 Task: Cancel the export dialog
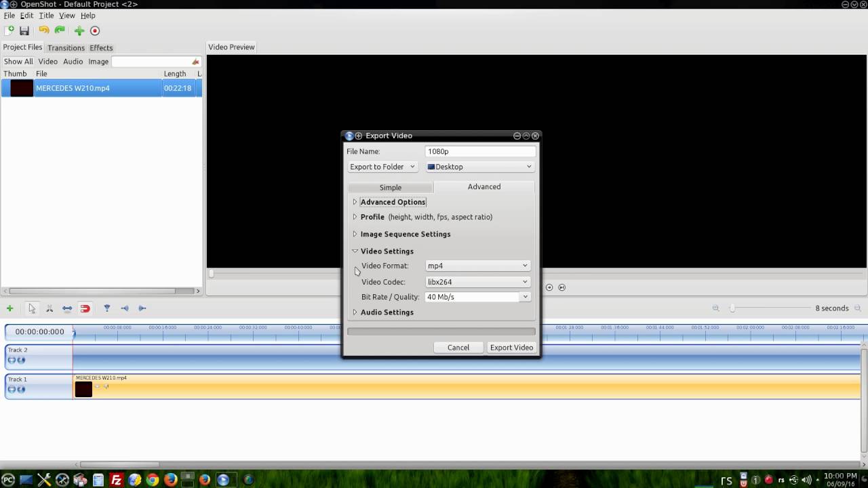click(x=458, y=348)
